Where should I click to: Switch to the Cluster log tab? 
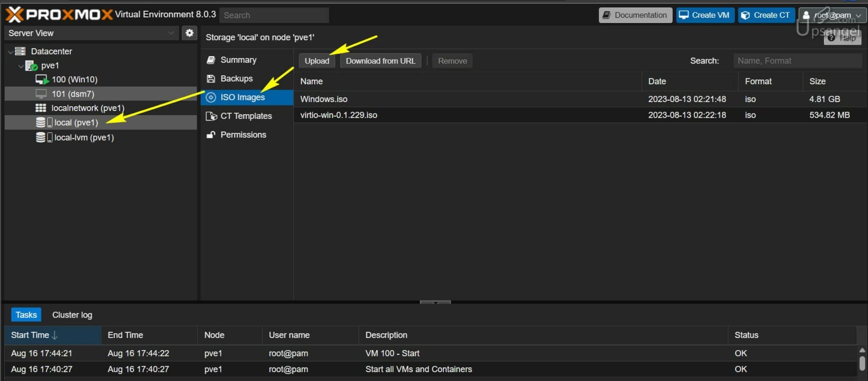pos(72,315)
